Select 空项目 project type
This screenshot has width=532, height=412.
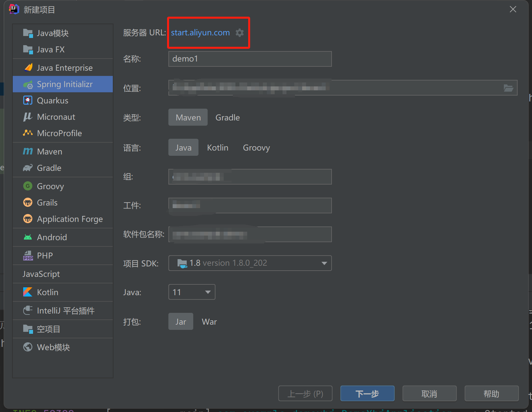(63, 329)
